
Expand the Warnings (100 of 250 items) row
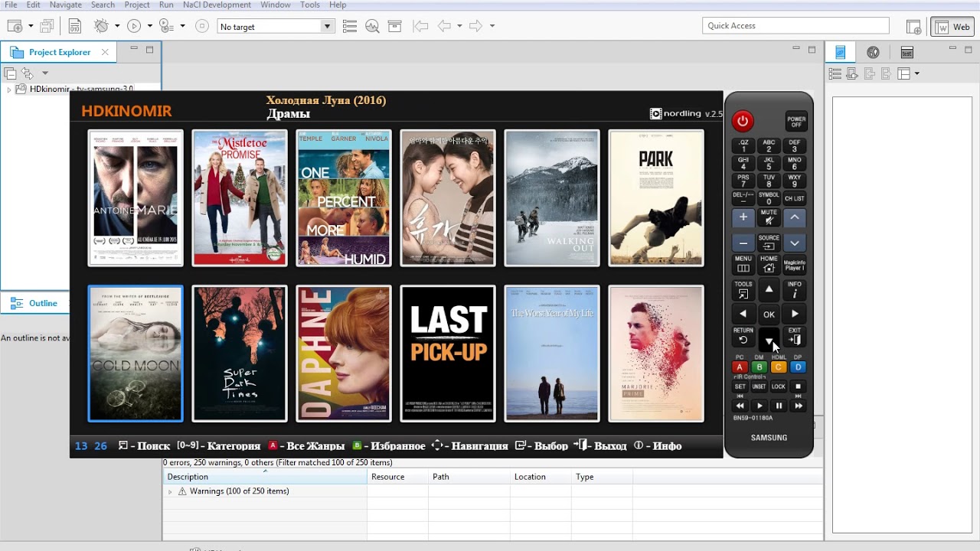pyautogui.click(x=170, y=491)
